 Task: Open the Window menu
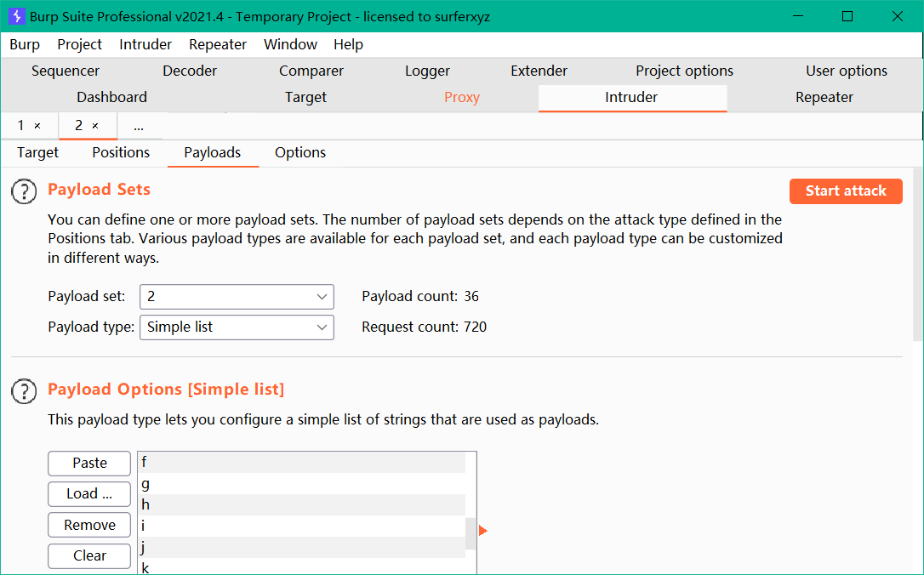point(290,44)
